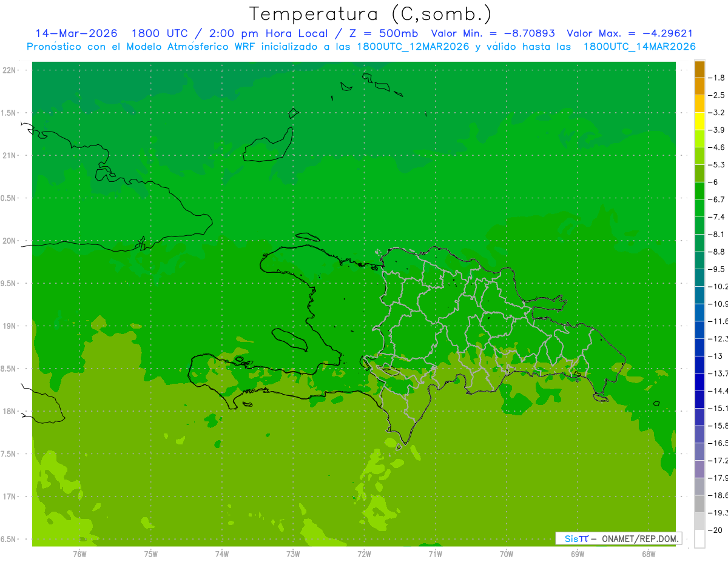This screenshot has height=562, width=728.
Task: Click the '-9.5' color bar label
Action: click(716, 269)
